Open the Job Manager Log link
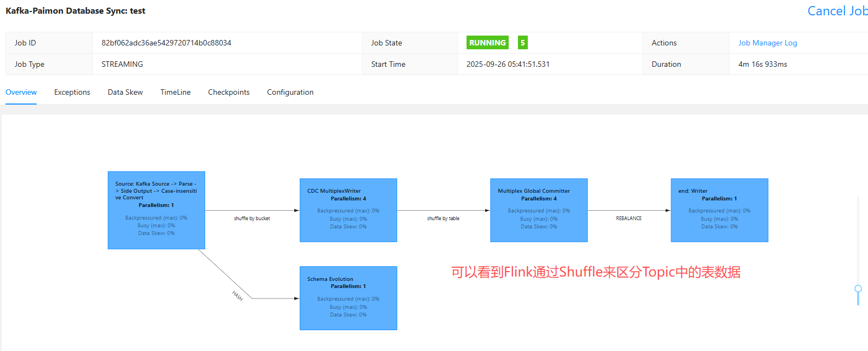868x351 pixels. 767,43
